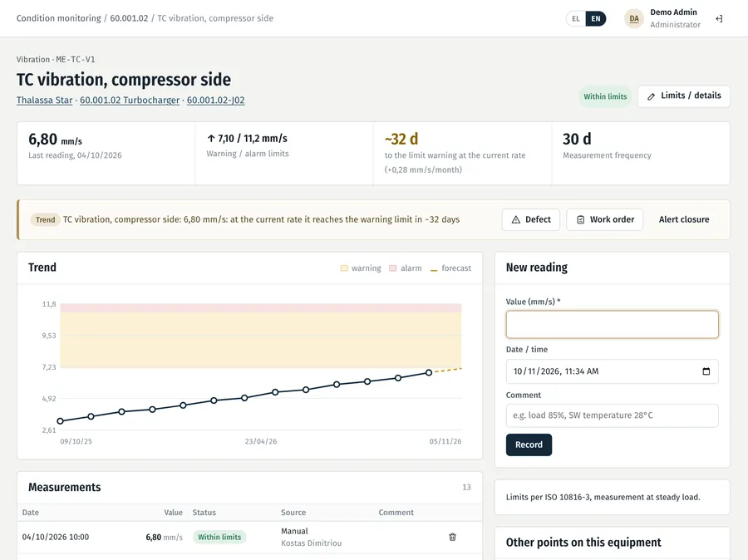Screen dimensions: 748x560
Task: Click the Comment column header in Measurements
Action: (x=396, y=513)
